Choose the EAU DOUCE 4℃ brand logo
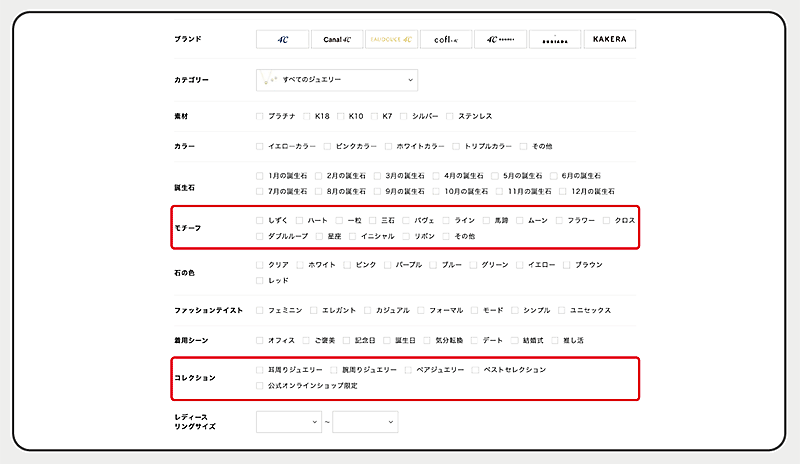Image resolution: width=800 pixels, height=464 pixels. coord(391,39)
